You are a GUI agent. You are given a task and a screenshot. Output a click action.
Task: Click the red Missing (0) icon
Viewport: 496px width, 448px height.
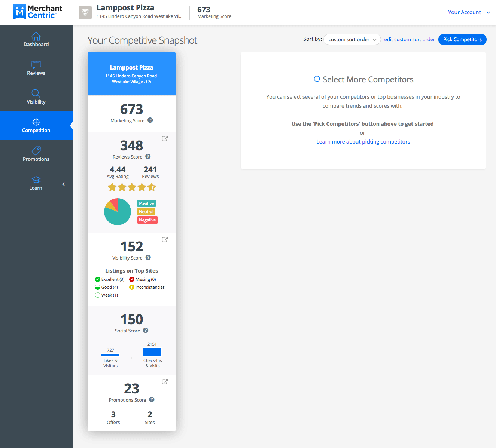coord(132,279)
